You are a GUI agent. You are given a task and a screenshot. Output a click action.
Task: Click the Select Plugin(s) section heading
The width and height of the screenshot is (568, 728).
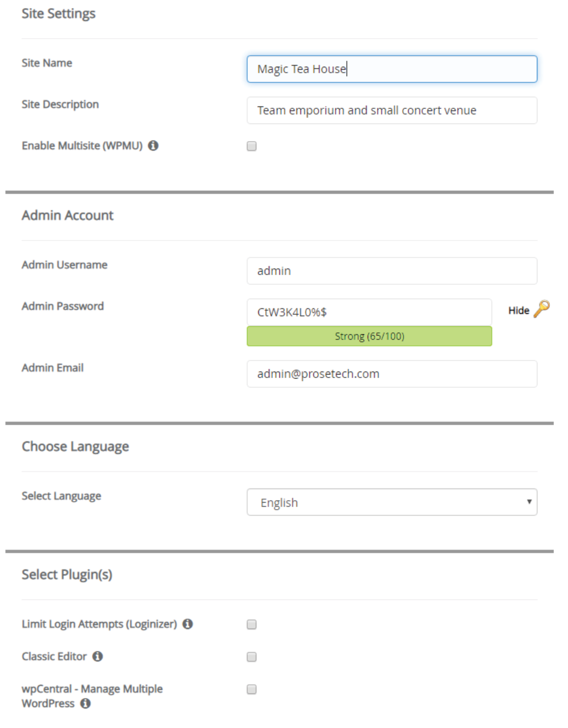tap(67, 575)
